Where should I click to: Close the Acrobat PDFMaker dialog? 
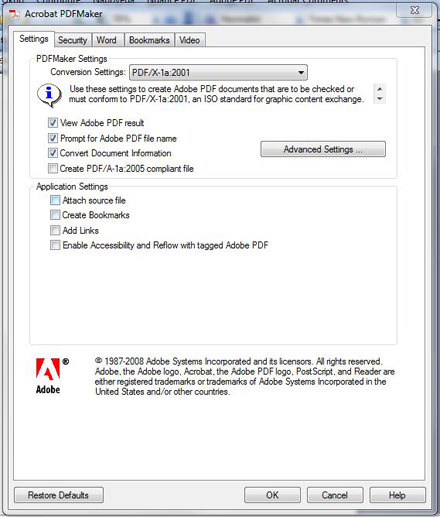click(415, 10)
